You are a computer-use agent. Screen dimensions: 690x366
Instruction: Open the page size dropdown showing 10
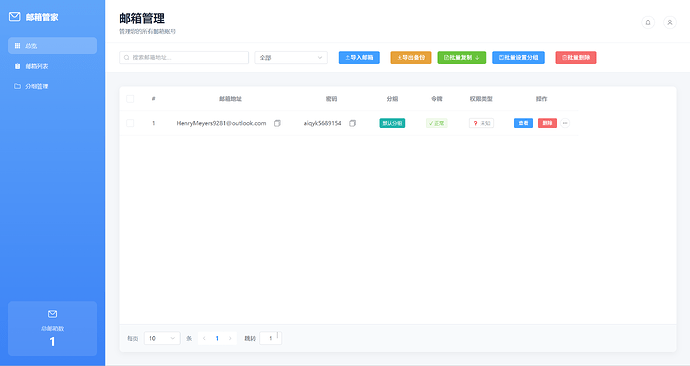click(162, 338)
